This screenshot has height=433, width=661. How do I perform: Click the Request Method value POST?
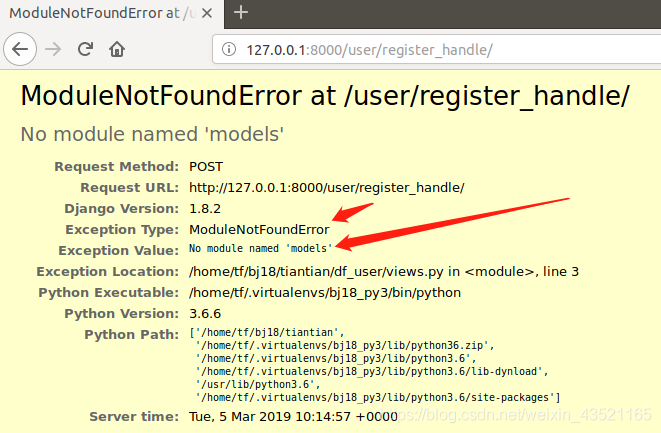click(x=206, y=167)
